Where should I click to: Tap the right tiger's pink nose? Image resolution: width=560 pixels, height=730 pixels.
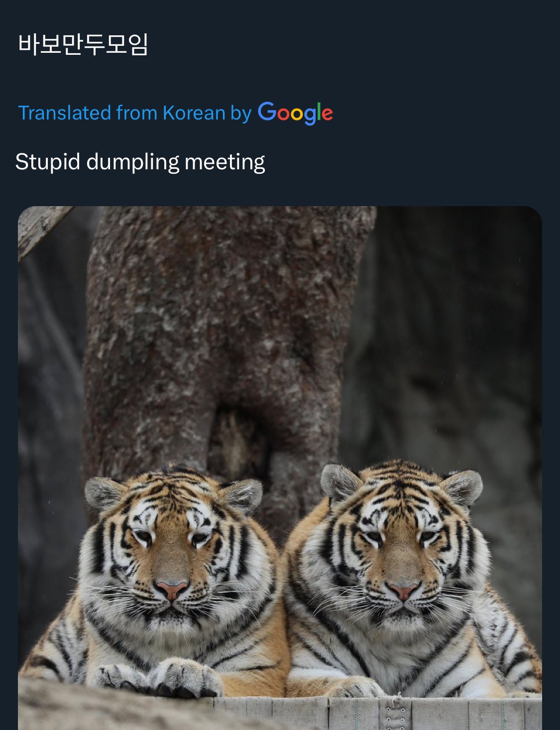pyautogui.click(x=402, y=591)
